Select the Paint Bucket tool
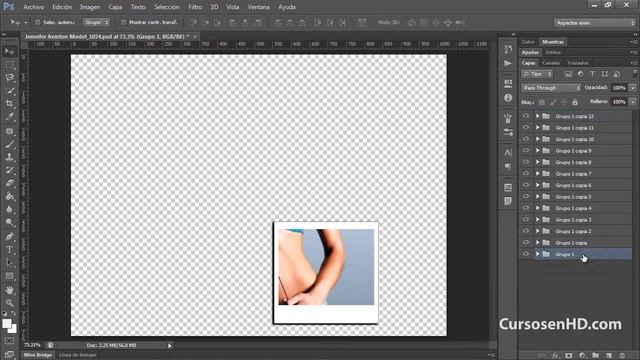The height and width of the screenshot is (360, 640). click(9, 196)
